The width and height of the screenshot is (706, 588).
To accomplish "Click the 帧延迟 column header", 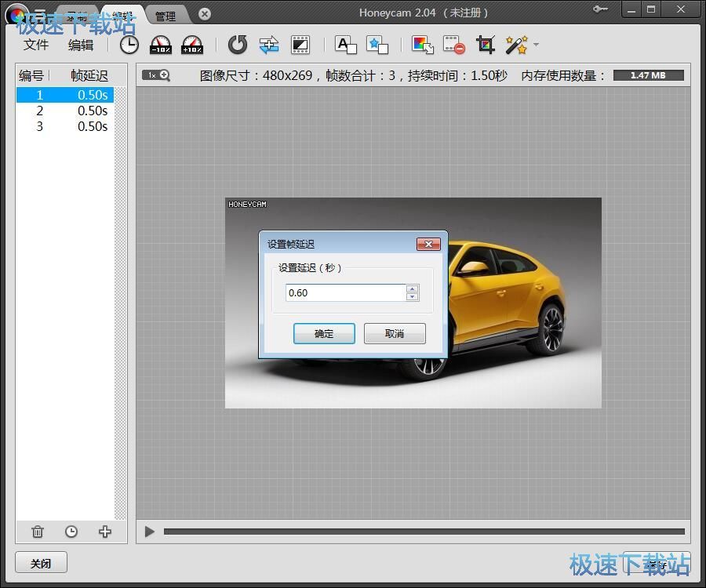I will pyautogui.click(x=89, y=75).
